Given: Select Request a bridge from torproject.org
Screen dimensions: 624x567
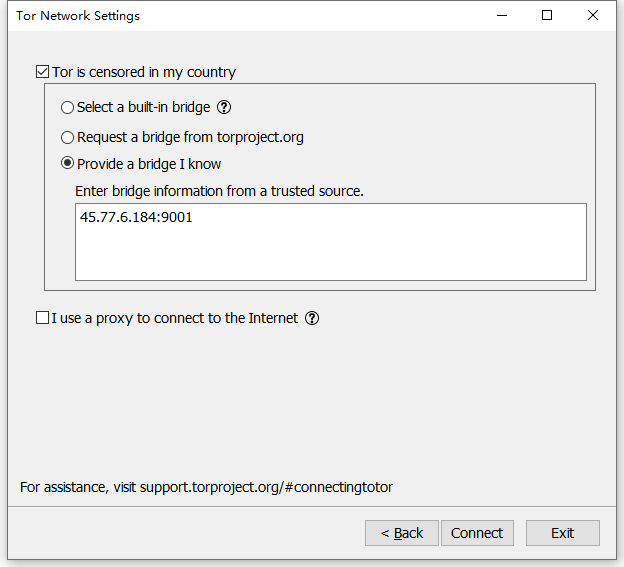Looking at the screenshot, I should (68, 137).
